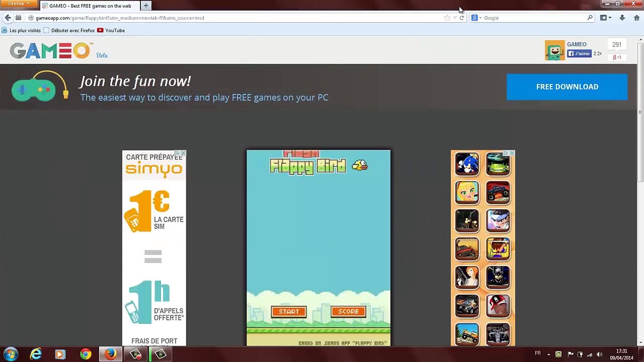This screenshot has width=644, height=362.
Task: Open the headband fighter game icon
Action: (x=498, y=221)
